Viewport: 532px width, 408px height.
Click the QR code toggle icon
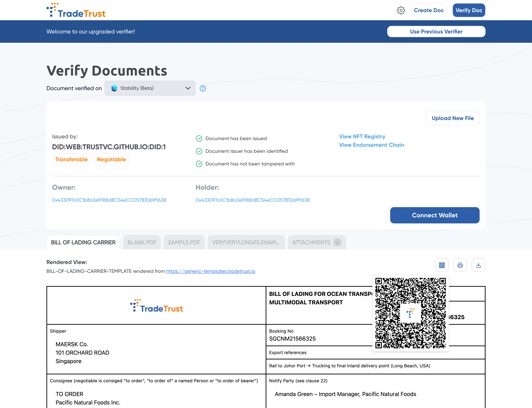(442, 265)
